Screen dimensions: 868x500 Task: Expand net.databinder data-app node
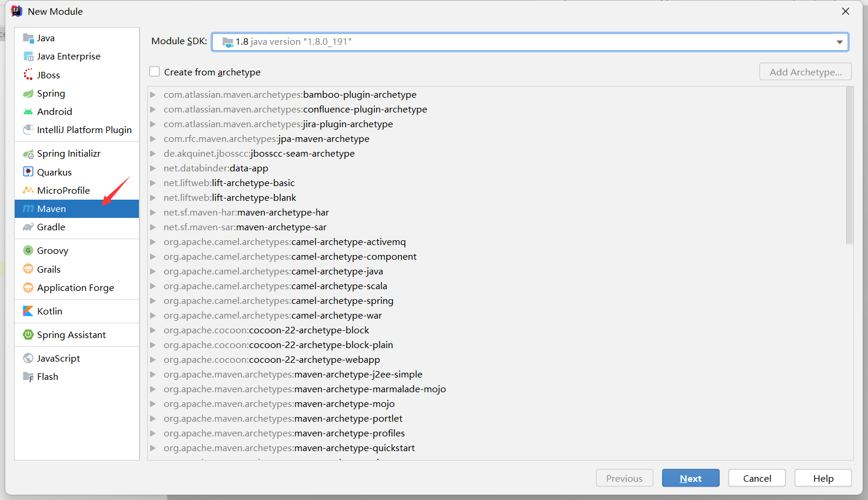pyautogui.click(x=153, y=168)
